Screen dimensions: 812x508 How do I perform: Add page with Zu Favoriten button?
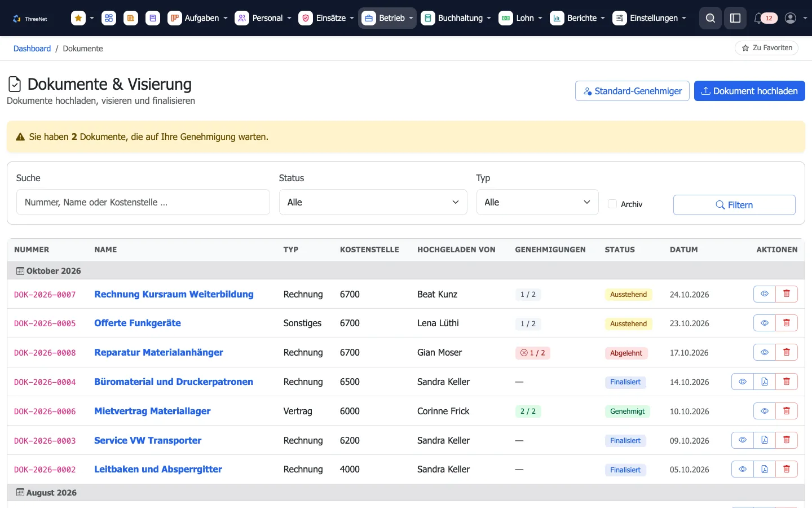point(767,48)
